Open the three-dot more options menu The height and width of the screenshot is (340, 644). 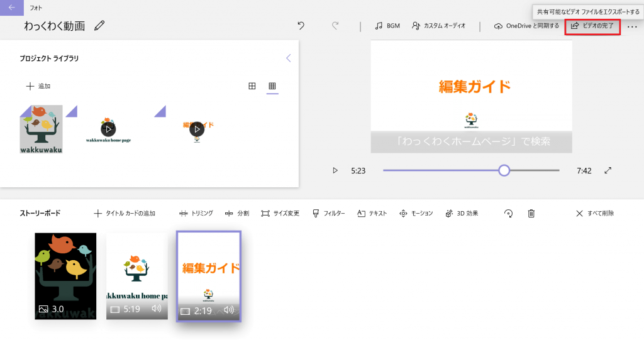[632, 26]
